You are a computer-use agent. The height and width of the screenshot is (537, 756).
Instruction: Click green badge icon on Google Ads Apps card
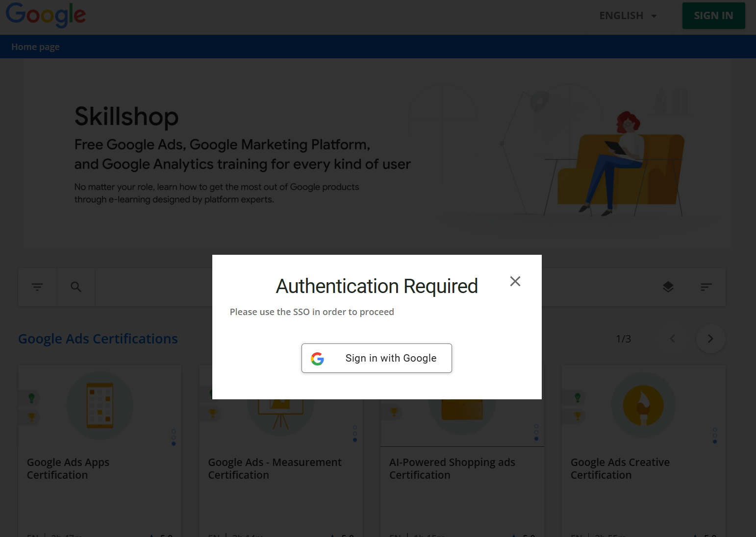pyautogui.click(x=31, y=398)
